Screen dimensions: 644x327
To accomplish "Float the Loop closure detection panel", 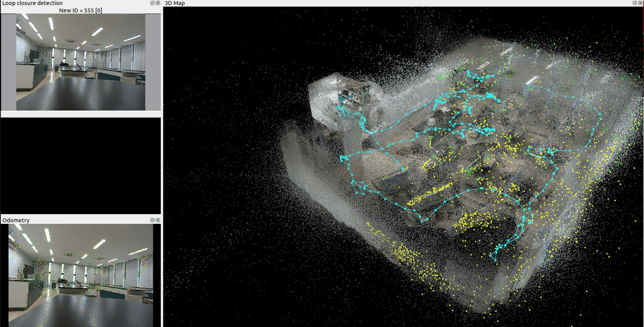I will [x=152, y=3].
